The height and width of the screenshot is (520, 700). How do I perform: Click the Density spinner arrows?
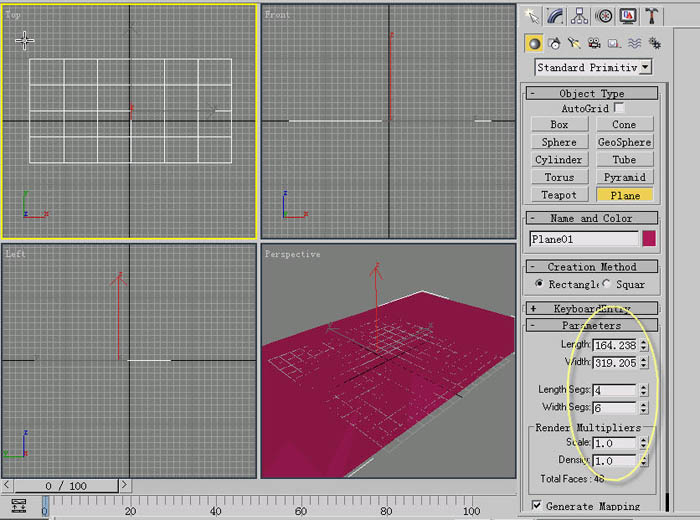(x=643, y=461)
